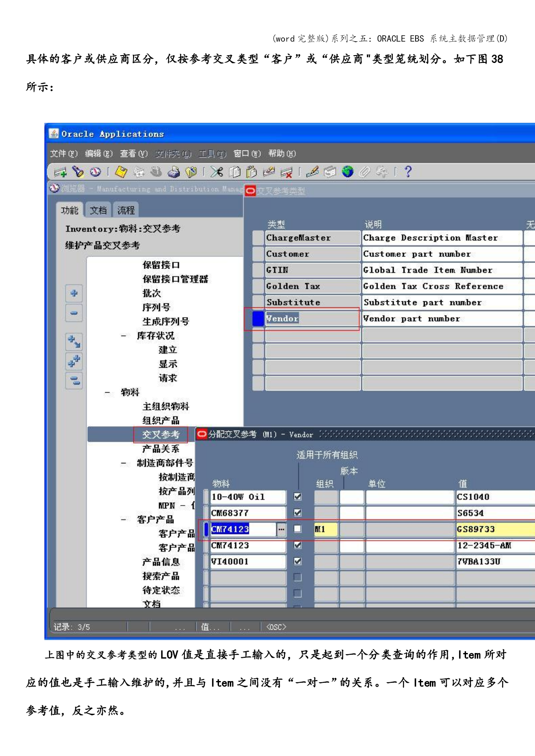Click the New record toolbar icon
Screen dimensions: 535x756
tap(61, 172)
